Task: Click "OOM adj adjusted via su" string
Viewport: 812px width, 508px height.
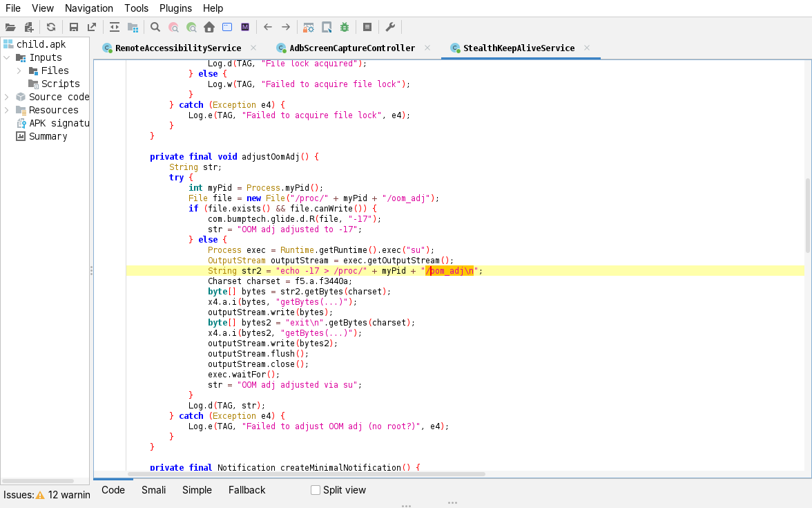Action: point(297,384)
